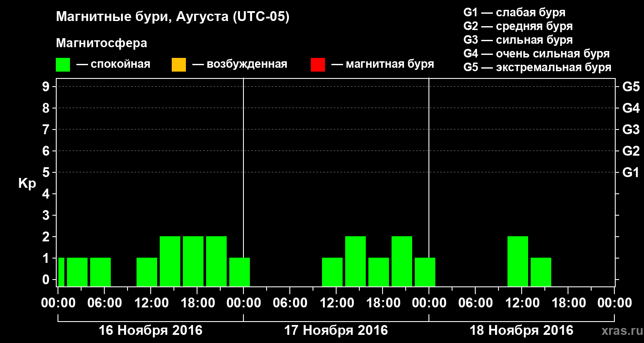Click the 'G5' label on right axis
This screenshot has height=343, width=644.
(631, 87)
